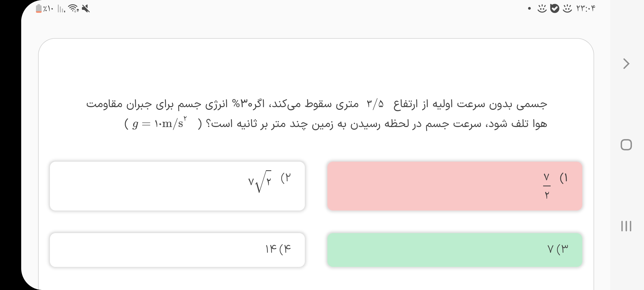Image resolution: width=644 pixels, height=290 pixels.
Task: Tap the small notification dot in status bar
Action: pyautogui.click(x=529, y=9)
